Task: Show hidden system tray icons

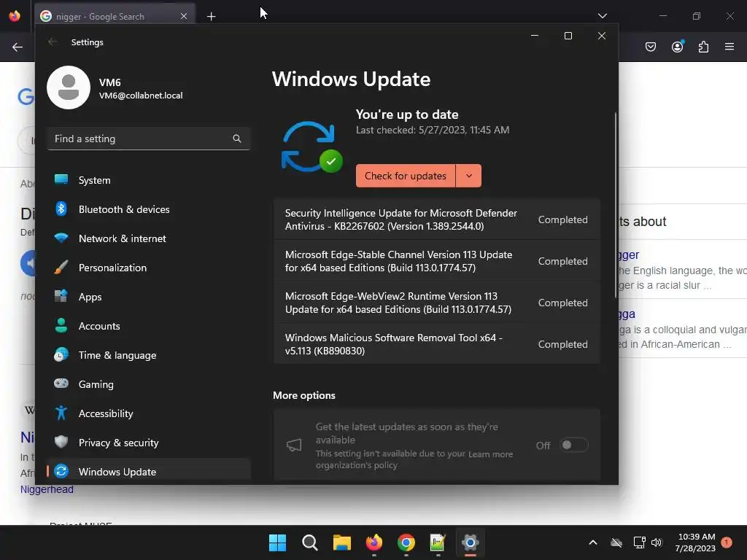Action: click(593, 542)
